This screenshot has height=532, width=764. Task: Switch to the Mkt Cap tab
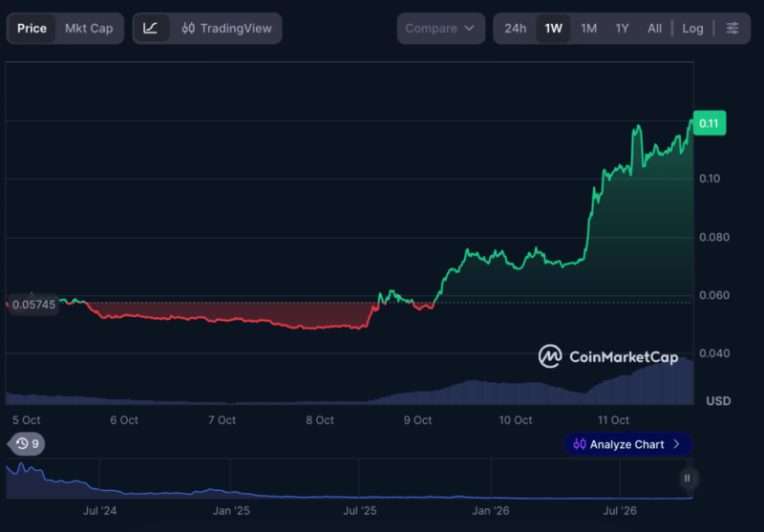tap(89, 29)
